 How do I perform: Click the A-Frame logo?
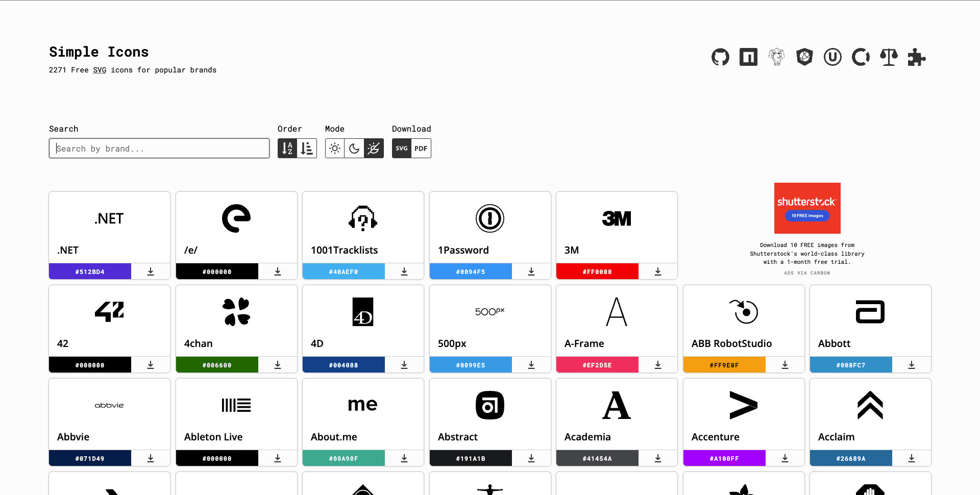pos(617,312)
